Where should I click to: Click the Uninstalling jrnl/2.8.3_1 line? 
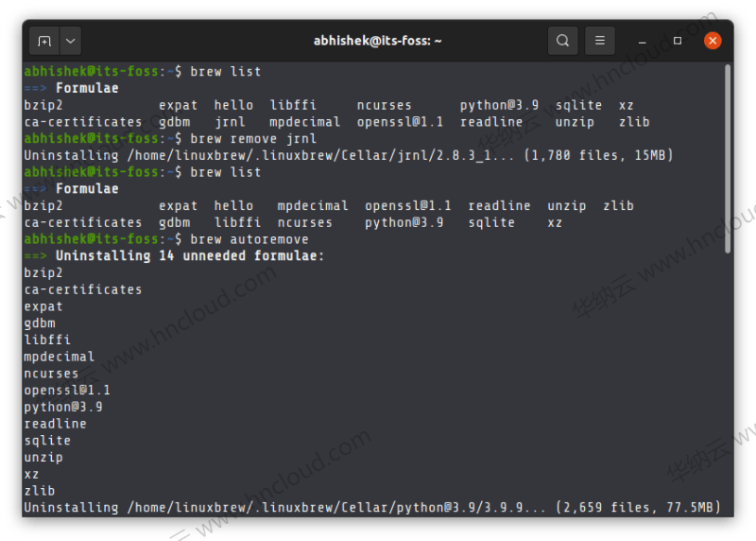coord(348,155)
